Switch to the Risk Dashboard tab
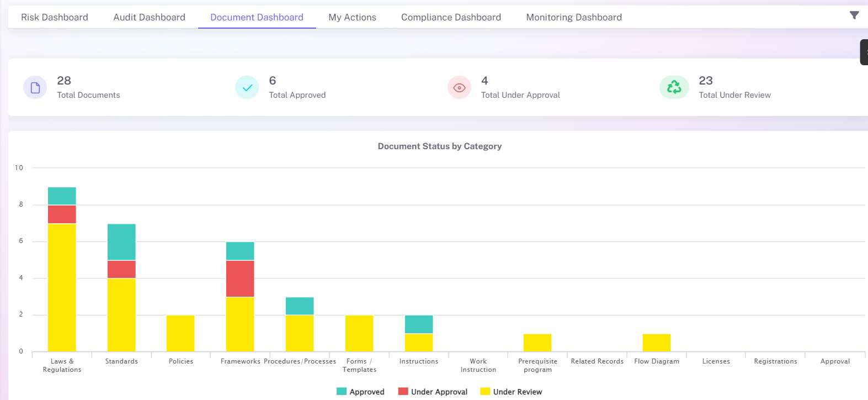868x400 pixels. [x=55, y=17]
